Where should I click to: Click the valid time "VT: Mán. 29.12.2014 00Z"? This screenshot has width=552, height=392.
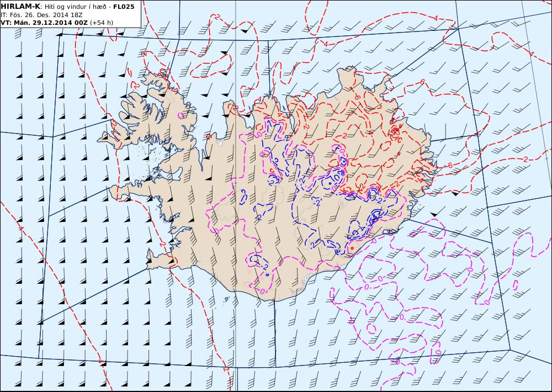point(44,23)
